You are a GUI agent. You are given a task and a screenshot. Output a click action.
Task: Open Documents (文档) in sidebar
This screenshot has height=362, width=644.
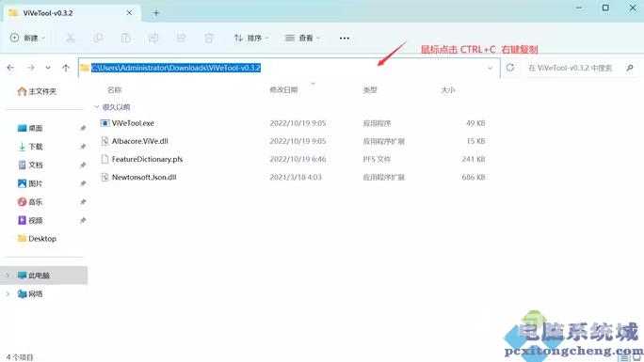click(x=30, y=165)
